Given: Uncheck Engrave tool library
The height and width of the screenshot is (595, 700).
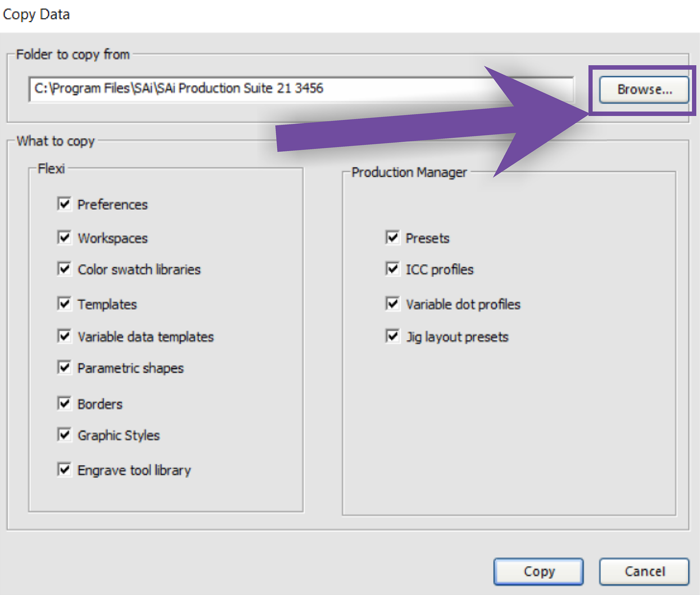Looking at the screenshot, I should pos(64,469).
